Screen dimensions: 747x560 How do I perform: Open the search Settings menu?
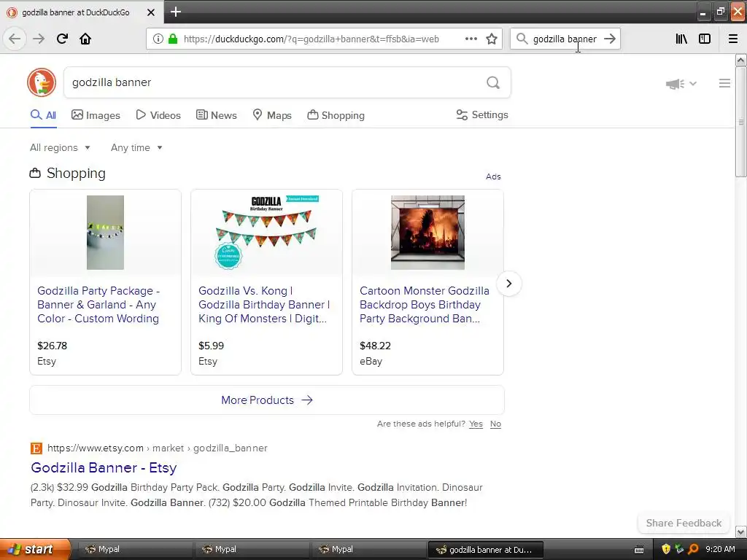(482, 114)
